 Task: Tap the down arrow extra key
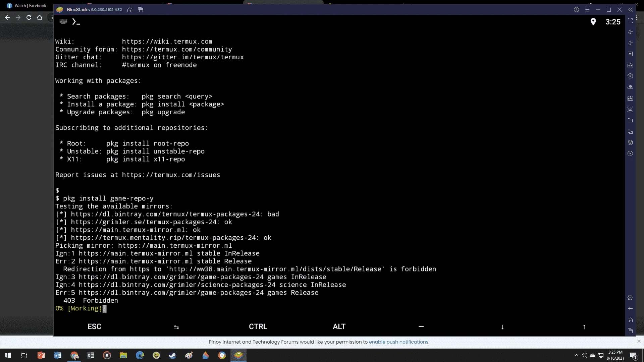(502, 327)
